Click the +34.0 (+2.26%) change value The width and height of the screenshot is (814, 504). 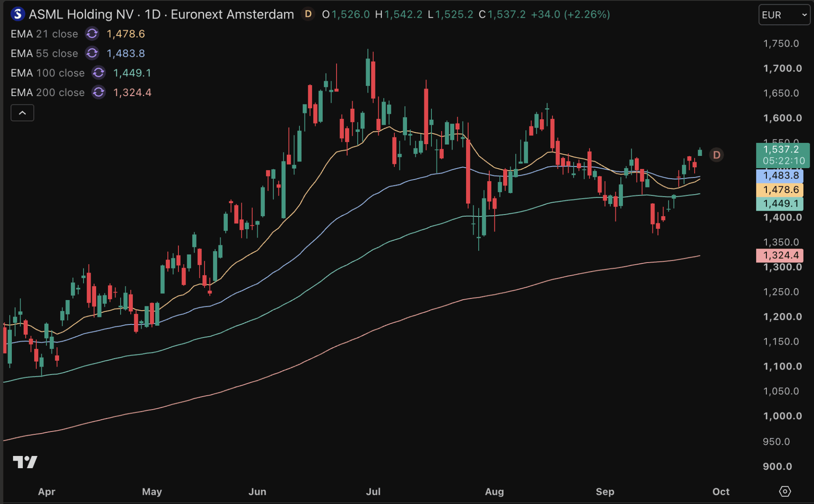(570, 14)
